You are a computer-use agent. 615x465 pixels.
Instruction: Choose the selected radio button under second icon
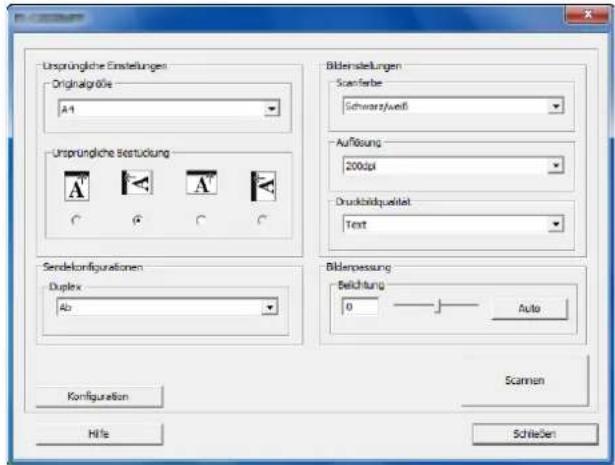(x=137, y=220)
